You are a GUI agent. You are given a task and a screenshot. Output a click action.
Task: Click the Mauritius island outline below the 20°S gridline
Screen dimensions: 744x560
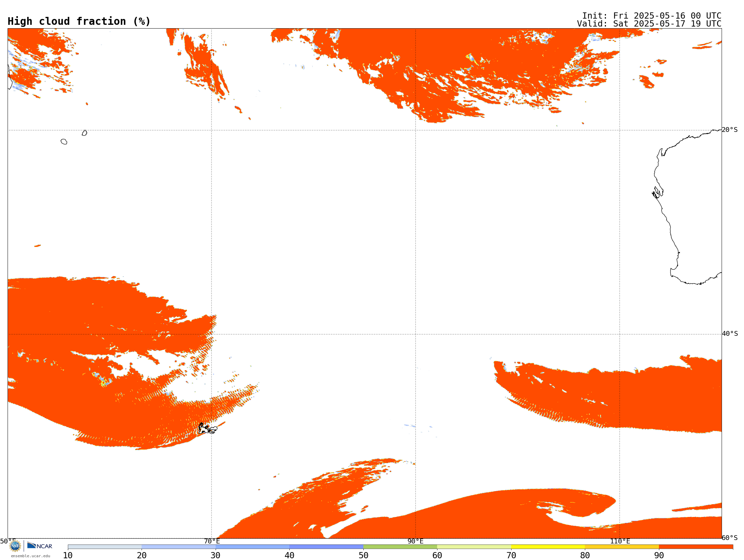84,133
